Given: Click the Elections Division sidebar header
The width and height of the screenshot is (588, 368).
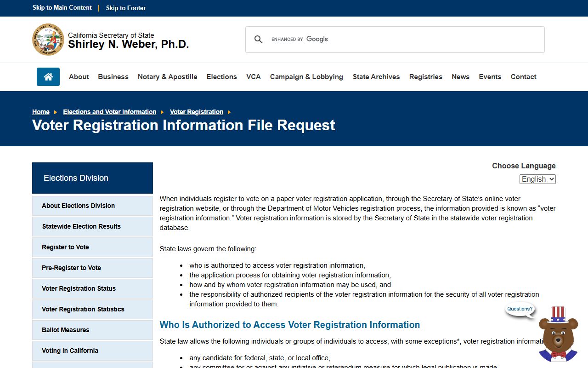Looking at the screenshot, I should (92, 178).
